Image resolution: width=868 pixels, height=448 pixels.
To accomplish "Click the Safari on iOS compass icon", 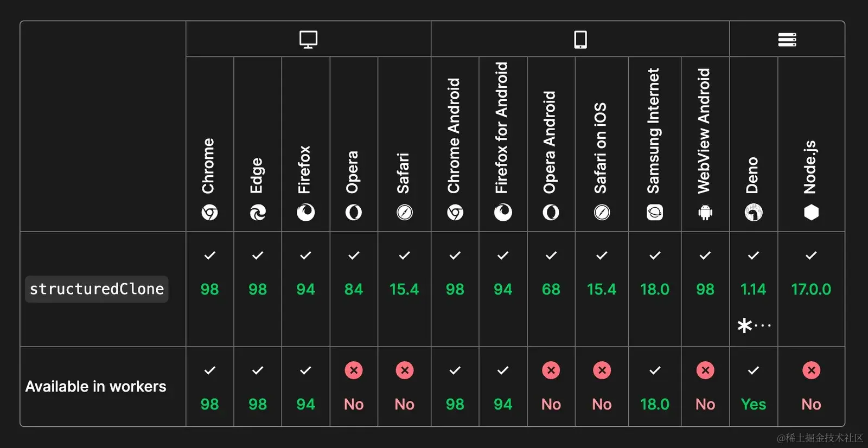I will pyautogui.click(x=602, y=213).
